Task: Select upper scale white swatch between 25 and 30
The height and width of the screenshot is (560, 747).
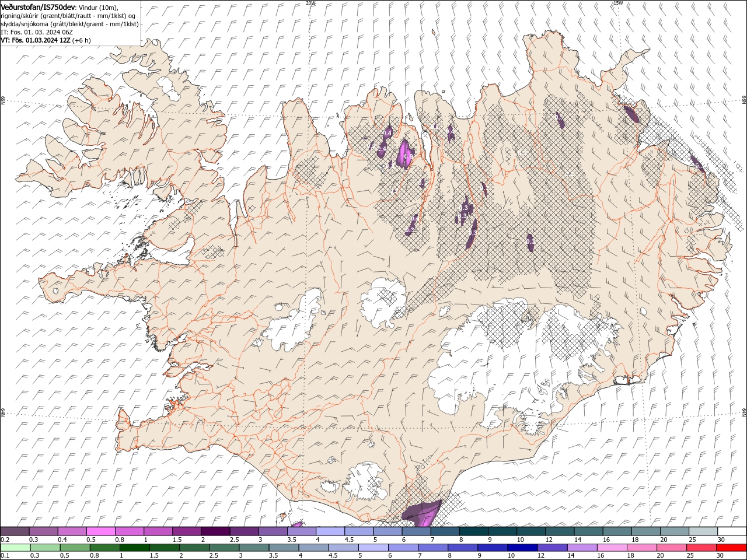Action: (x=703, y=531)
